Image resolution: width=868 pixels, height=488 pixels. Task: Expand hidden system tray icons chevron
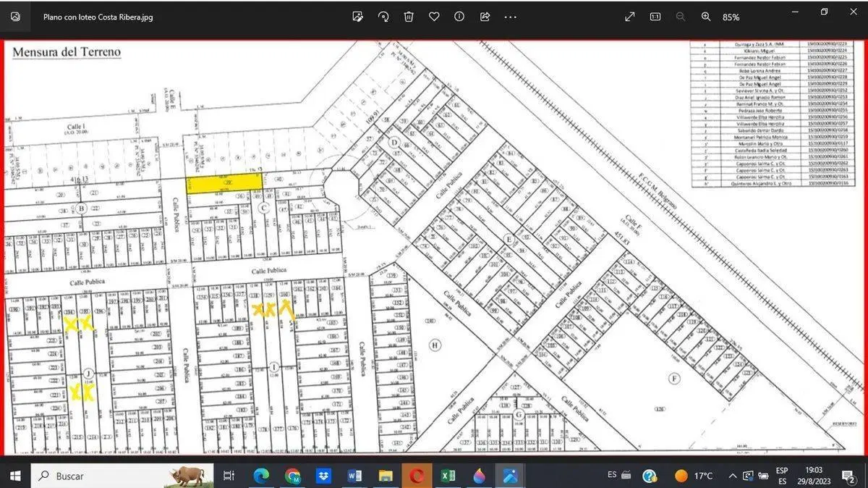pos(733,476)
